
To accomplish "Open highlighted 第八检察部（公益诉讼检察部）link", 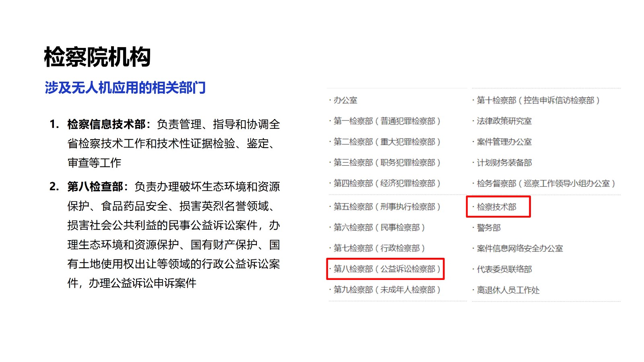I will 386,269.
